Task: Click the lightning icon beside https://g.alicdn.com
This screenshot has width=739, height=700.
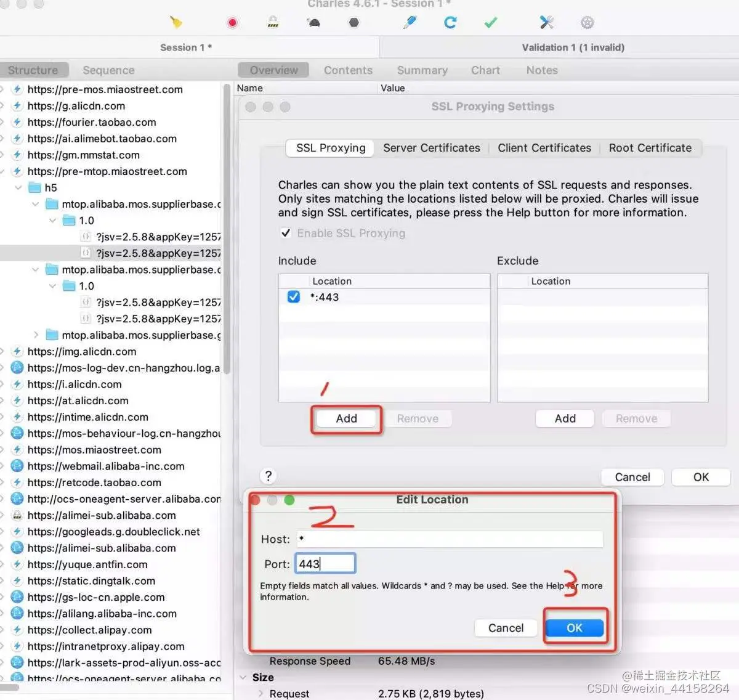Action: 17,106
